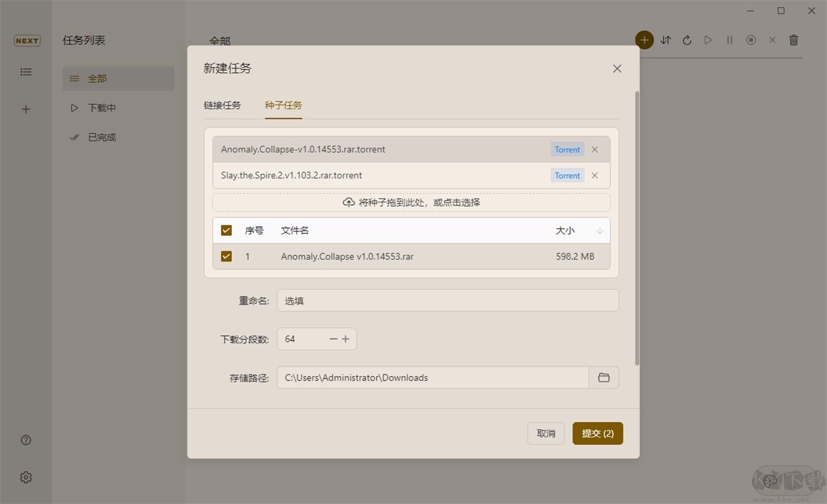Open the help question mark icon
827x504 pixels.
[26, 440]
